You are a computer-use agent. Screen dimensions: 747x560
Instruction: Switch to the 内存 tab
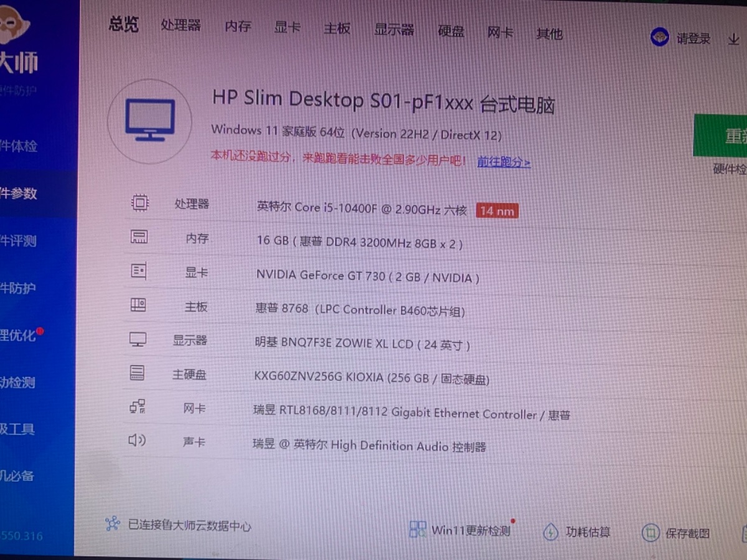click(238, 26)
